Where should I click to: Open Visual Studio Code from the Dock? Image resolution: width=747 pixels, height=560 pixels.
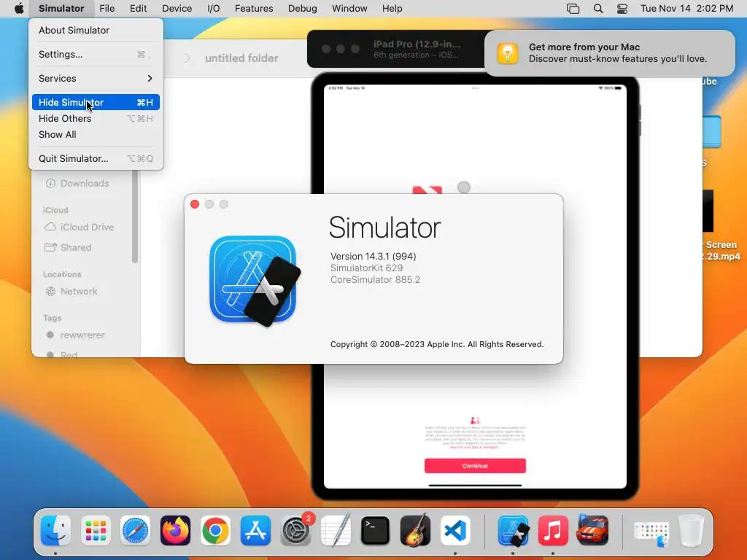click(455, 531)
